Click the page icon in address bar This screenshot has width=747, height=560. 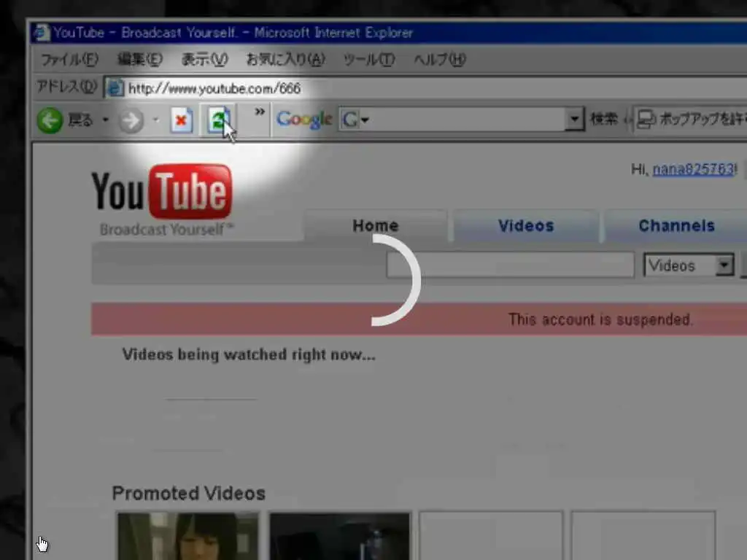click(x=115, y=88)
